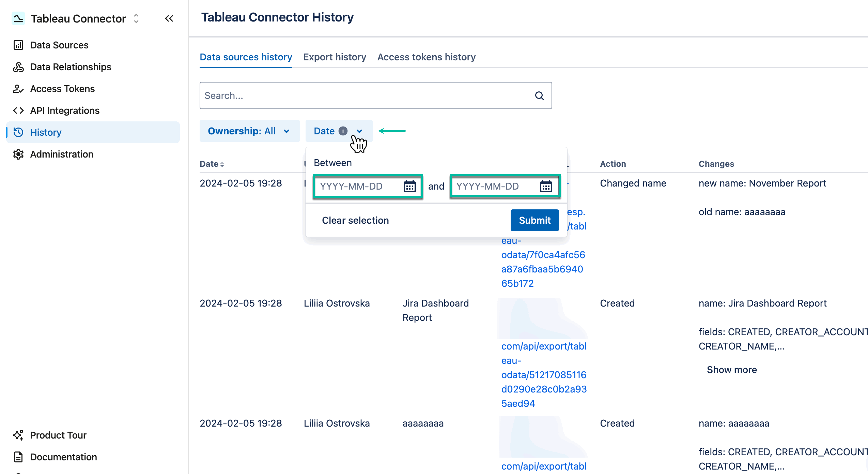Image resolution: width=868 pixels, height=474 pixels.
Task: Open the calendar picker for the start date
Action: pyautogui.click(x=410, y=187)
